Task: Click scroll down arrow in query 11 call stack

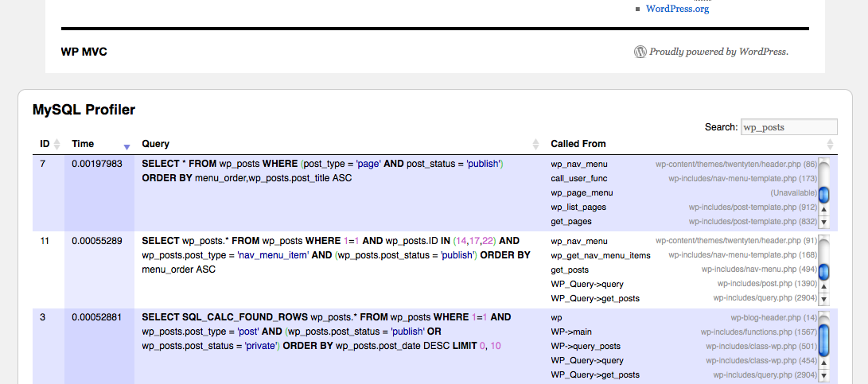Action: coord(823,299)
